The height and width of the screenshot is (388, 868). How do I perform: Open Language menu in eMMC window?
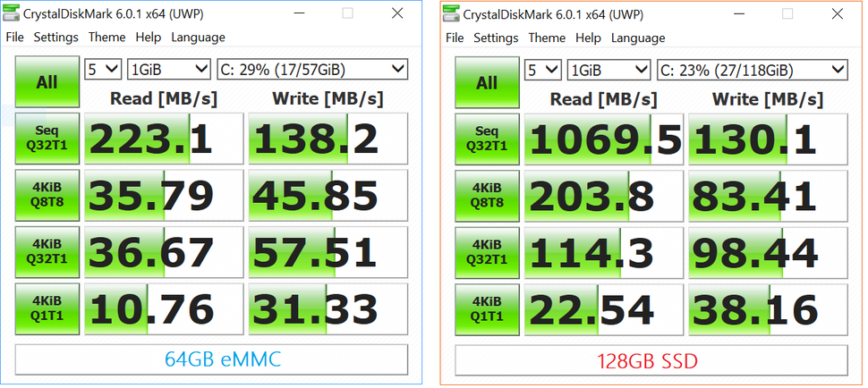198,38
